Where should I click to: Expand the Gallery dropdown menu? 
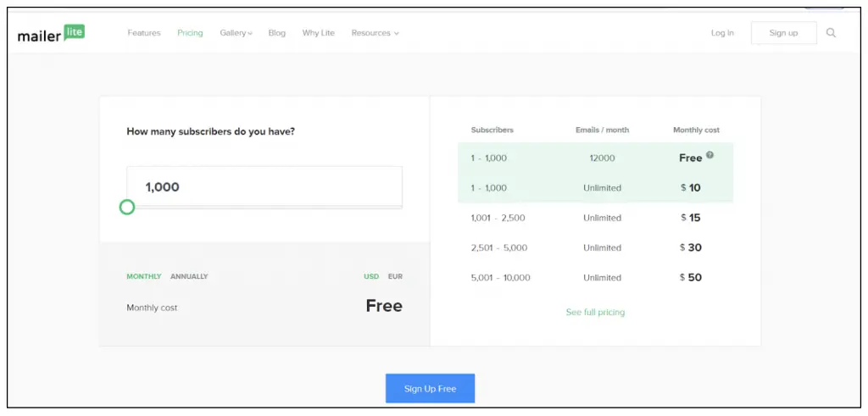click(236, 33)
